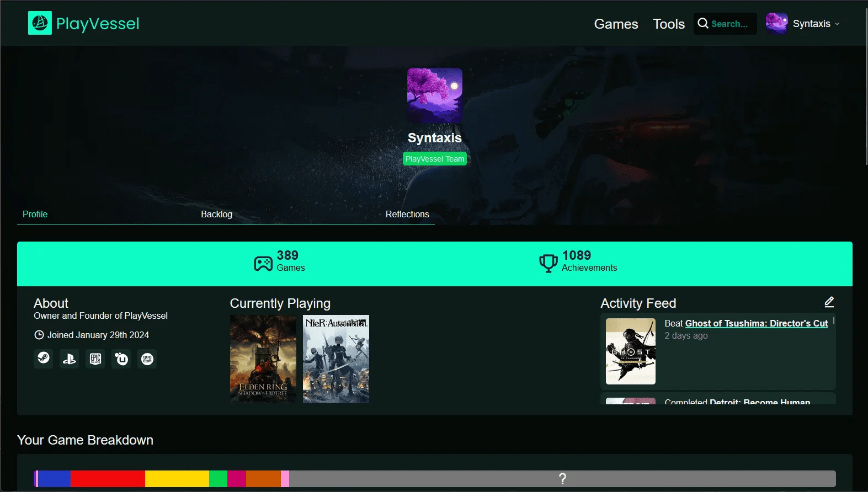Click the orange segment of the breakdown bar
Image resolution: width=868 pixels, height=492 pixels.
pyautogui.click(x=263, y=479)
